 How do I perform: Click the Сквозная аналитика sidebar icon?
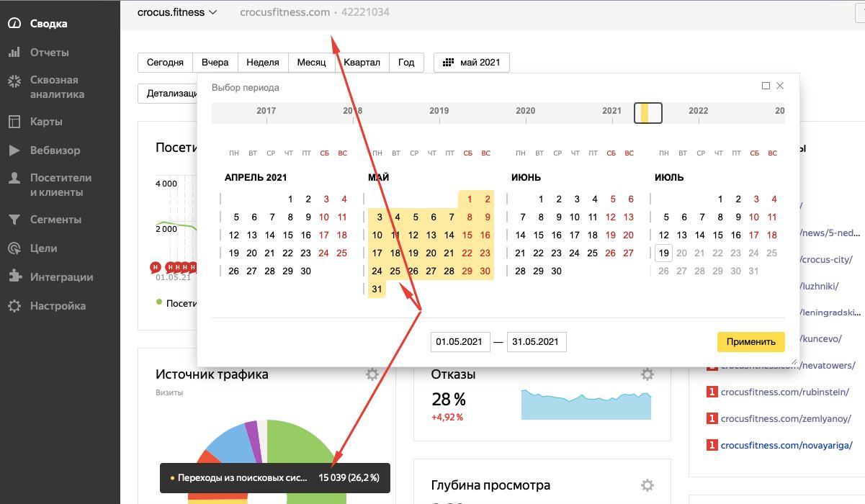[14, 81]
